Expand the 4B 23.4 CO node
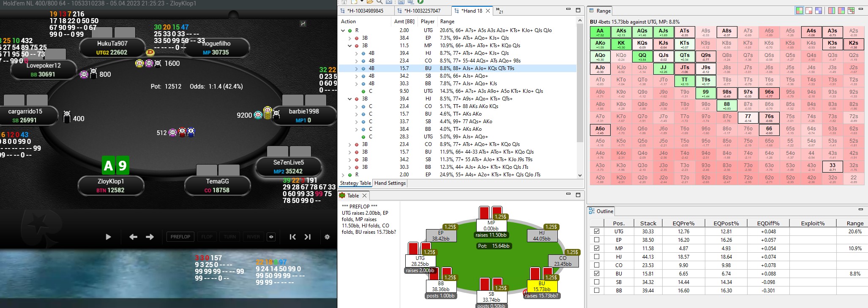This screenshot has height=308, width=868. pyautogui.click(x=357, y=61)
